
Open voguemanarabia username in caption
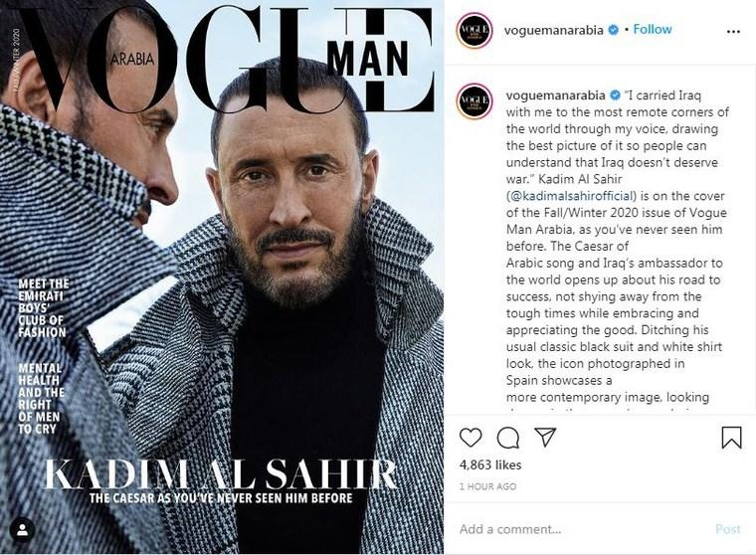tap(555, 95)
